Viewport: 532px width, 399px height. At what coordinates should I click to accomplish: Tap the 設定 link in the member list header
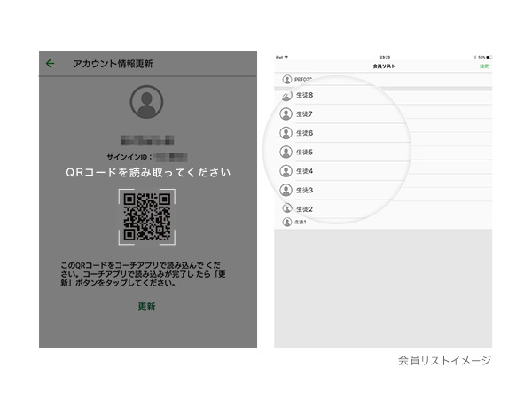click(x=483, y=66)
